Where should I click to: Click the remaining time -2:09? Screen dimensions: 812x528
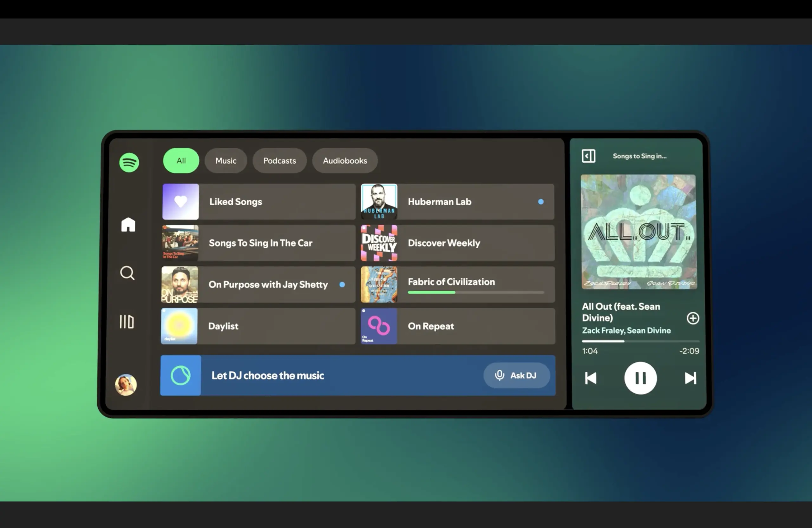tap(689, 351)
